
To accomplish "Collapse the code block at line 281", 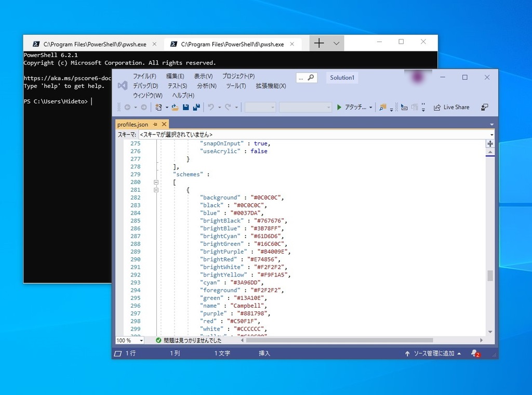I will point(156,190).
